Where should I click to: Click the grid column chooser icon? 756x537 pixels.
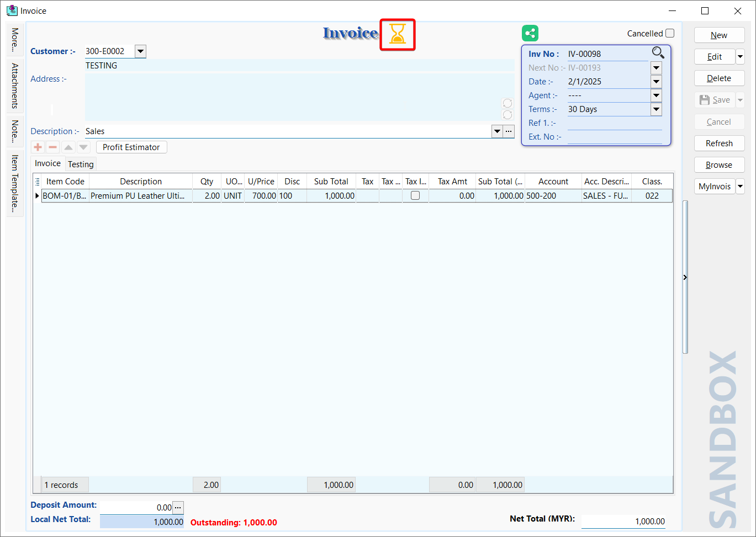(x=38, y=182)
